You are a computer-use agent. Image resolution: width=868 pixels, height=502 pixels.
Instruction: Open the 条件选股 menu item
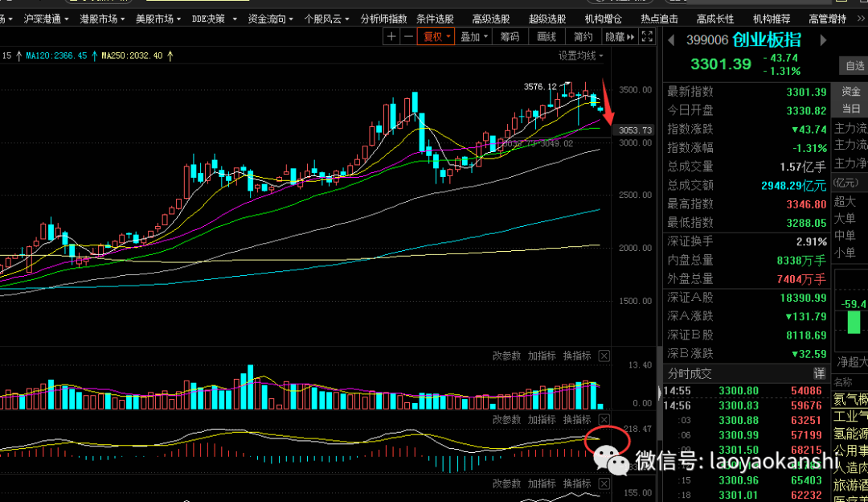tap(435, 19)
